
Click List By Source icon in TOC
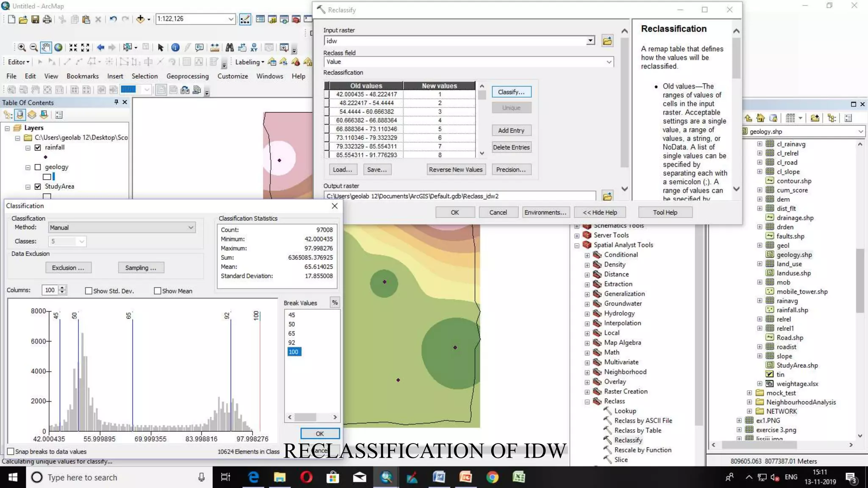pos(19,115)
